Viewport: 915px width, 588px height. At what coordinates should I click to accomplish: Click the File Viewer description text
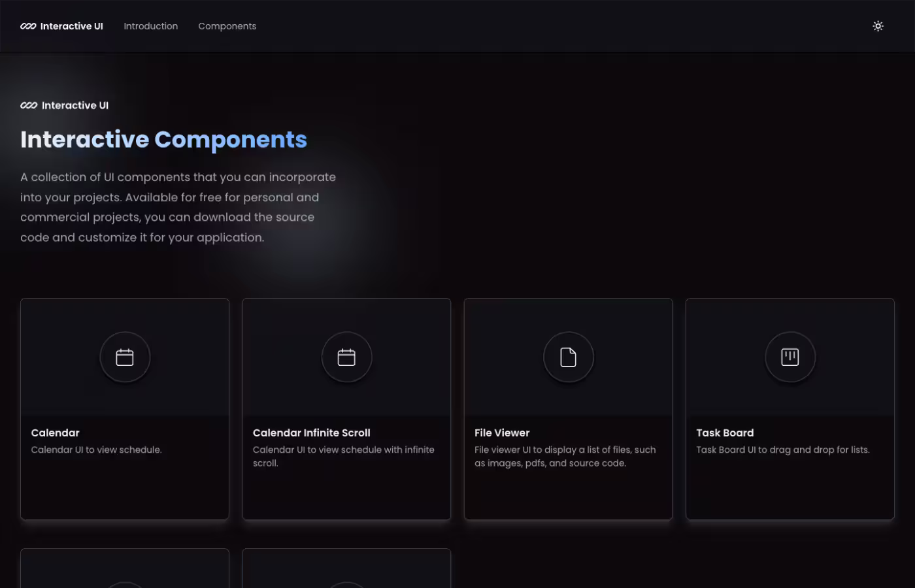[x=565, y=456]
